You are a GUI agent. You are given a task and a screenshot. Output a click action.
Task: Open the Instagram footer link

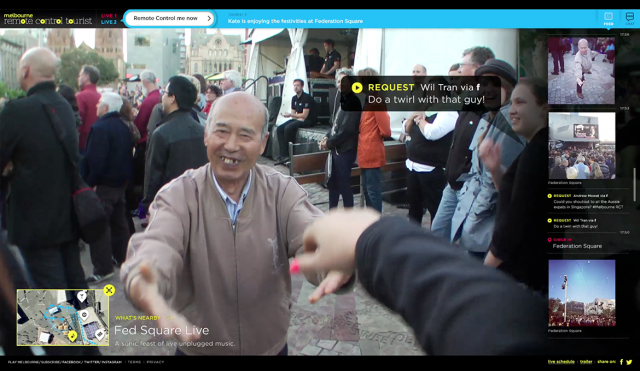111,362
